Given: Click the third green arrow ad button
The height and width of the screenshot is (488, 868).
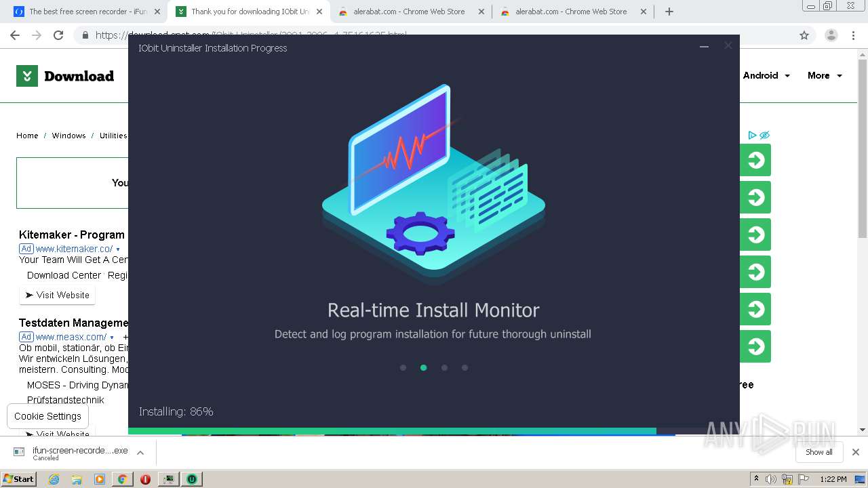Looking at the screenshot, I should coord(755,235).
